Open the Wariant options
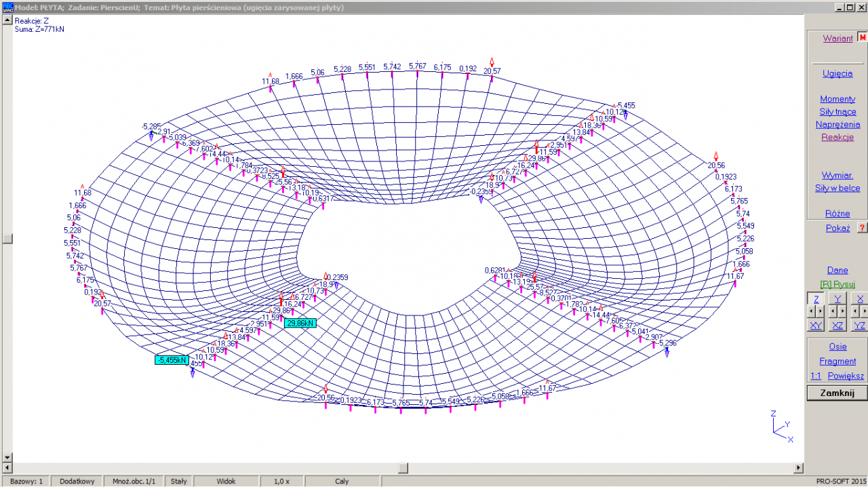868x487 pixels. click(x=837, y=39)
